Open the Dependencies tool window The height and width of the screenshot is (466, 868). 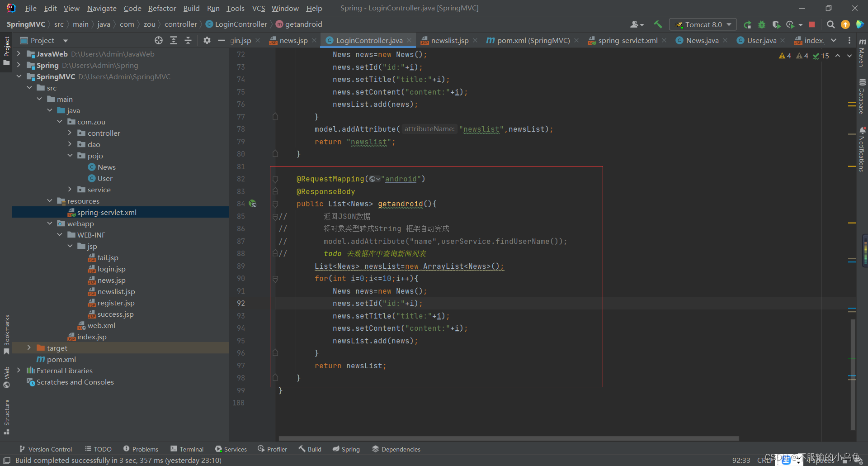[x=396, y=449]
